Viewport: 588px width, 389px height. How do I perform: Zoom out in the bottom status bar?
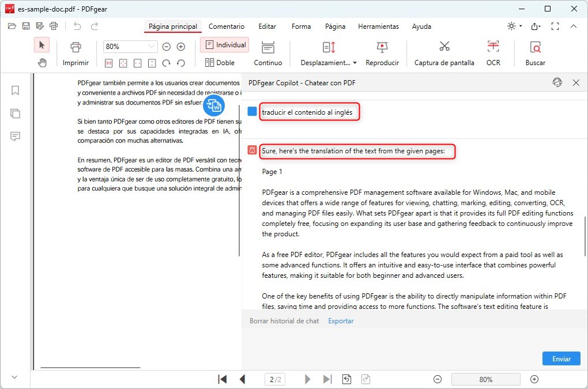point(437,379)
